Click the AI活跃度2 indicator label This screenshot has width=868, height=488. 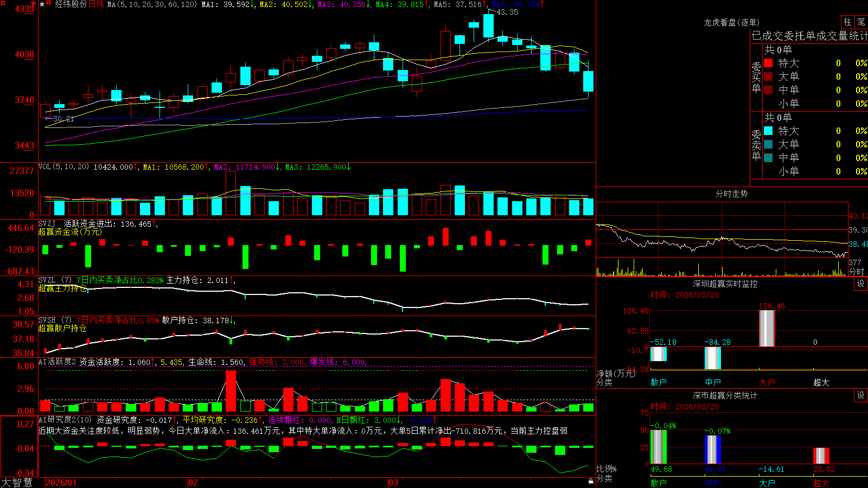(x=58, y=362)
